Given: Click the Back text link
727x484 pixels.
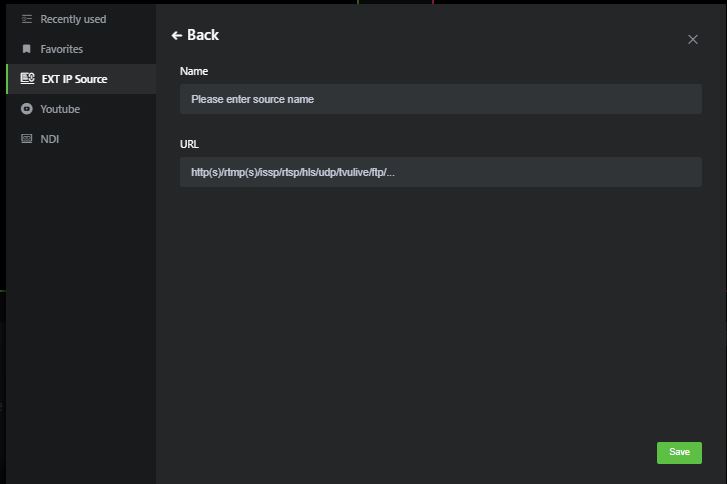Looking at the screenshot, I should point(203,35).
